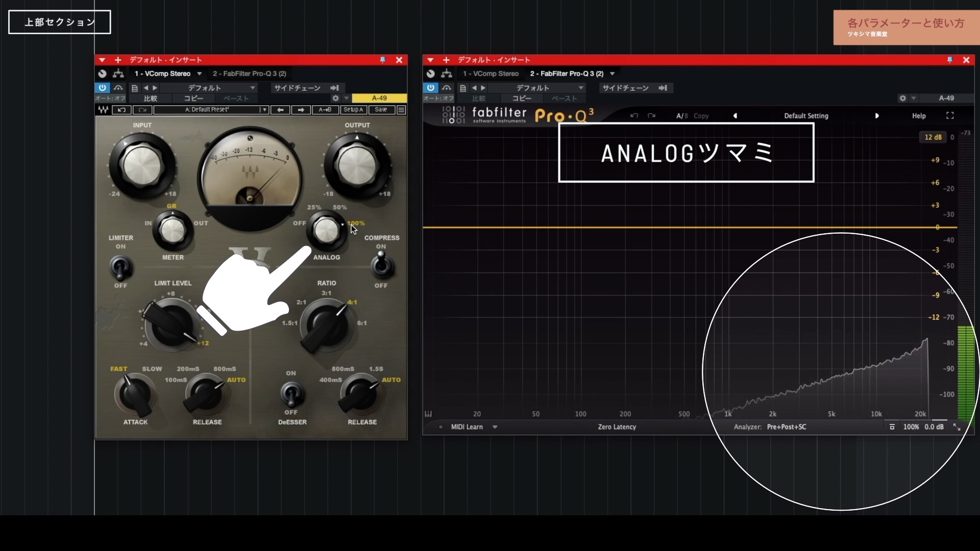
Task: Select the Waves logo icon in toolbar
Action: coord(103,110)
